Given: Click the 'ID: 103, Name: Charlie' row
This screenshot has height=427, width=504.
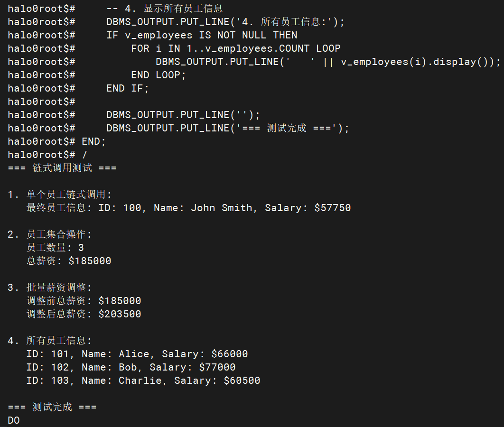Looking at the screenshot, I should click(143, 381).
